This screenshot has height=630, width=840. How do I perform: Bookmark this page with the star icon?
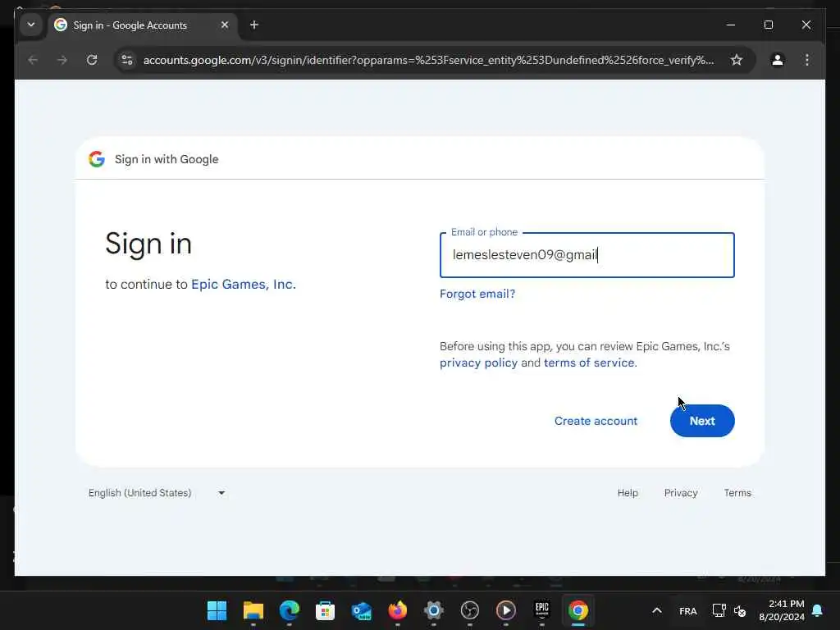[737, 60]
